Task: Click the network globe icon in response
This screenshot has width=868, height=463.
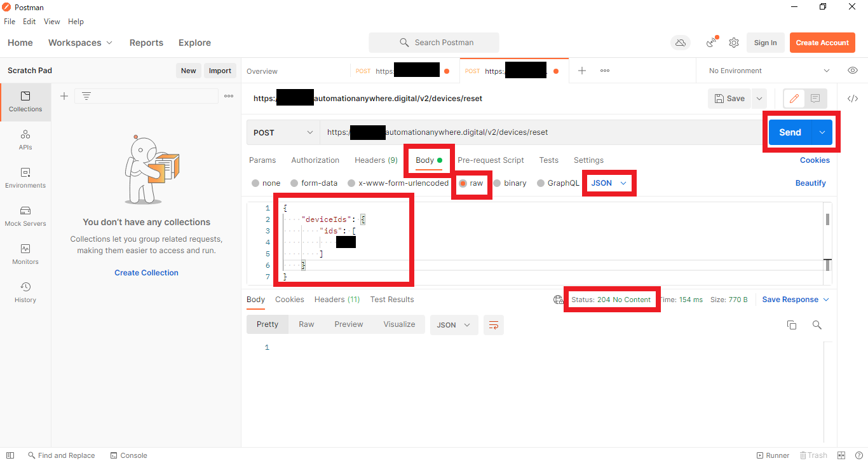Action: click(x=558, y=300)
